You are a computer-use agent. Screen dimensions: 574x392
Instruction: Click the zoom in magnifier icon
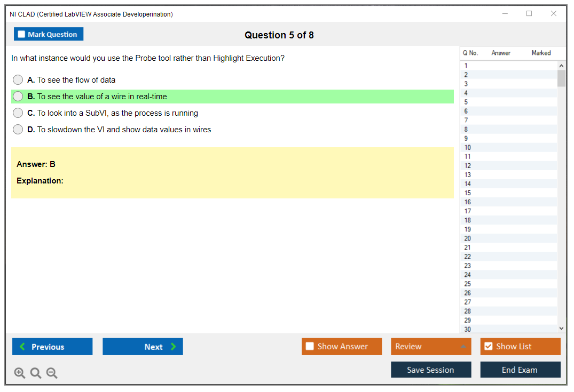(x=20, y=373)
